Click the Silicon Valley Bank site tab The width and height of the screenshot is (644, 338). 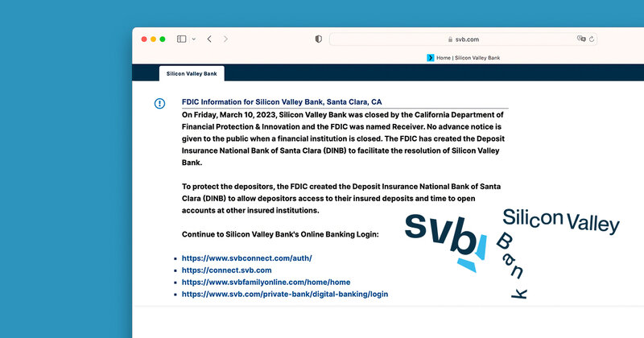(x=192, y=73)
